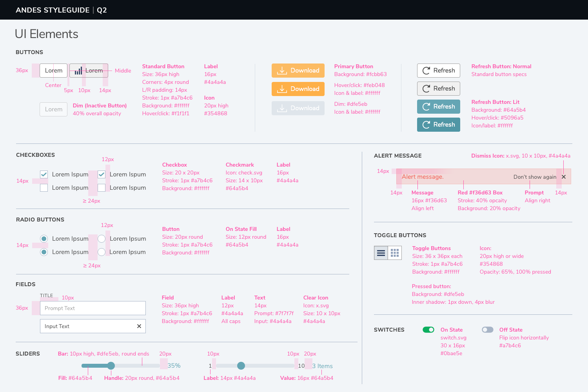Click the download arrow icon in the dimmed Download button
Screen dimensions: 588x392
click(x=282, y=108)
